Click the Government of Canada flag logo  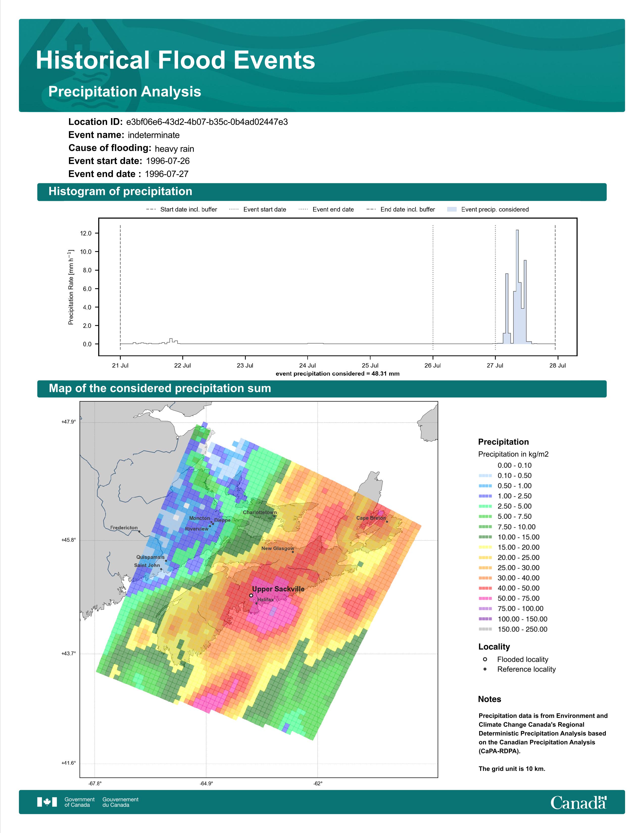click(47, 802)
